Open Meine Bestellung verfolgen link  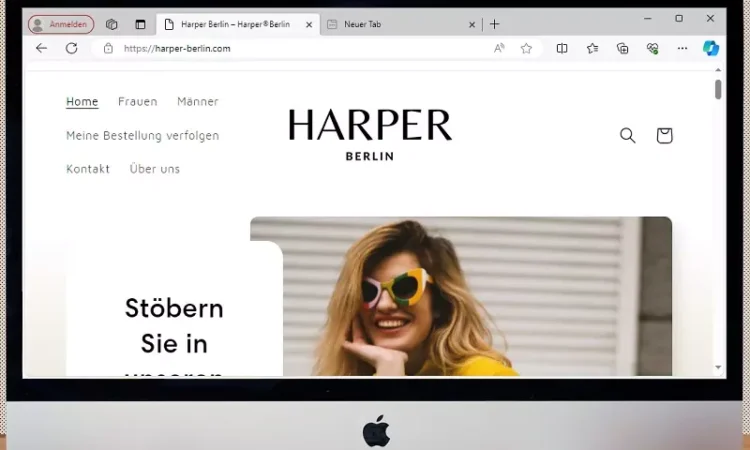click(x=143, y=135)
